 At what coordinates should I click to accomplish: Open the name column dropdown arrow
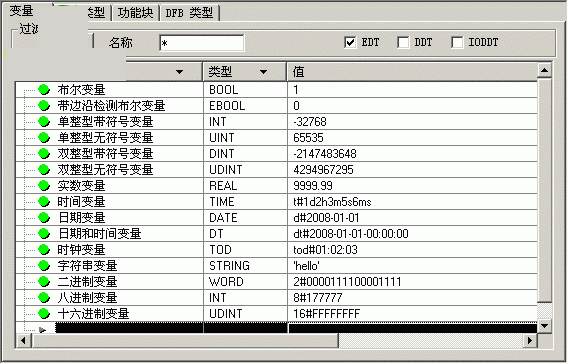pos(179,72)
